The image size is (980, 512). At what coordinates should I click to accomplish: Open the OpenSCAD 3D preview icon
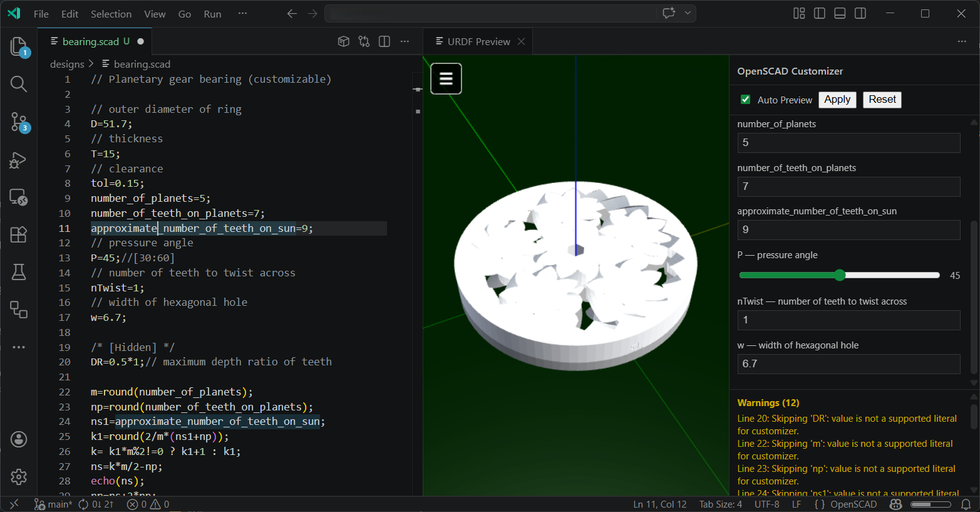pos(343,41)
